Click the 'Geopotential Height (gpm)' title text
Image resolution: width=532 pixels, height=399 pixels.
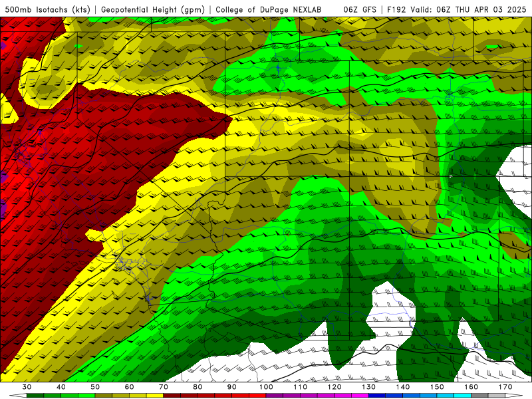153,9
